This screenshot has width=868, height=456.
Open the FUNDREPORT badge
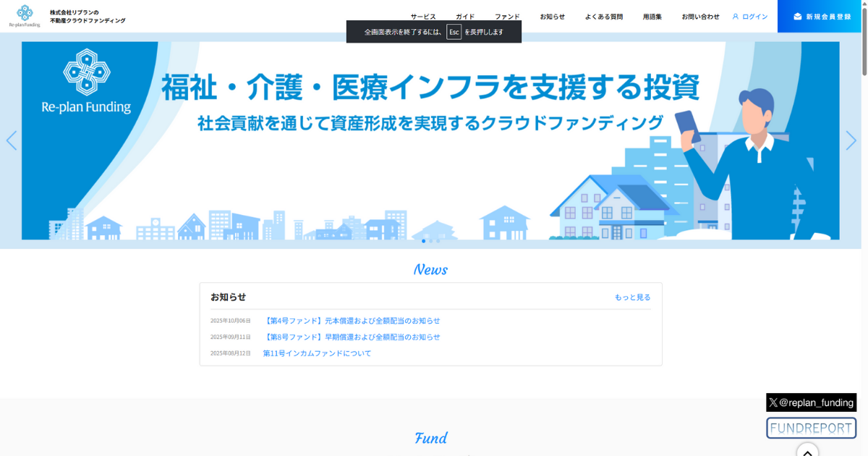(811, 428)
